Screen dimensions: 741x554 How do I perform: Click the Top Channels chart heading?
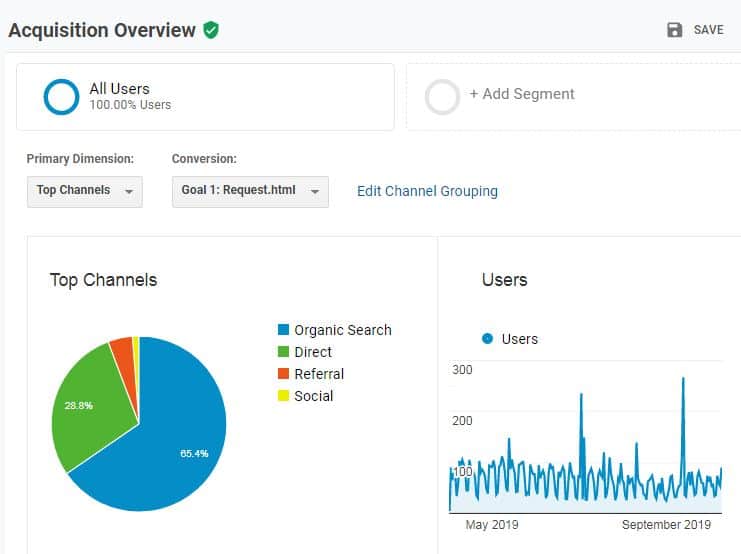point(103,280)
